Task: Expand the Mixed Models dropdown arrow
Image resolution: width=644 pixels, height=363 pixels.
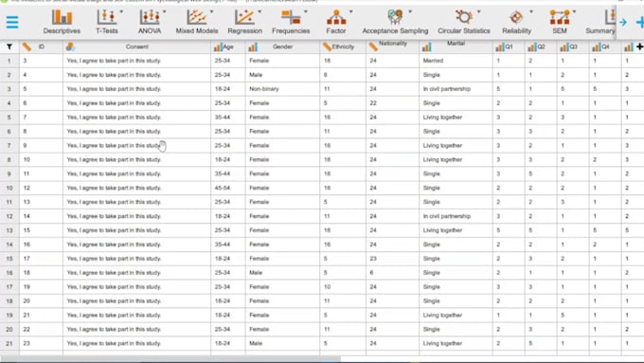Action: point(211,11)
